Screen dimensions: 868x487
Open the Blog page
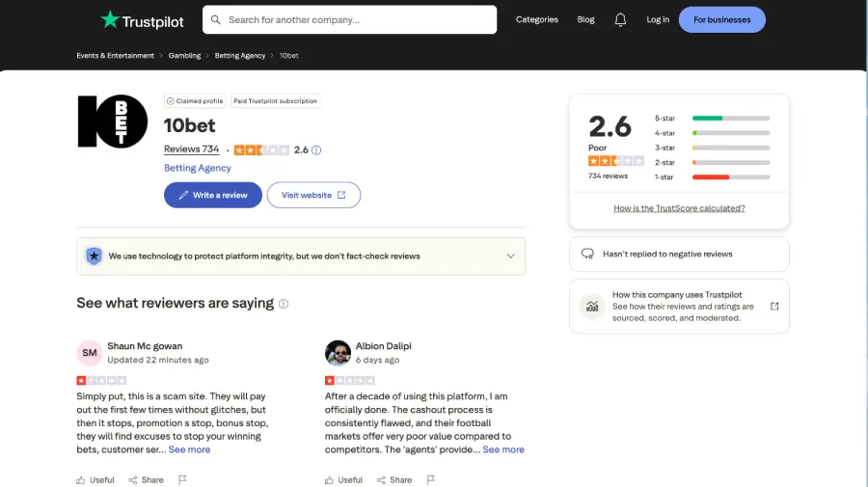585,19
